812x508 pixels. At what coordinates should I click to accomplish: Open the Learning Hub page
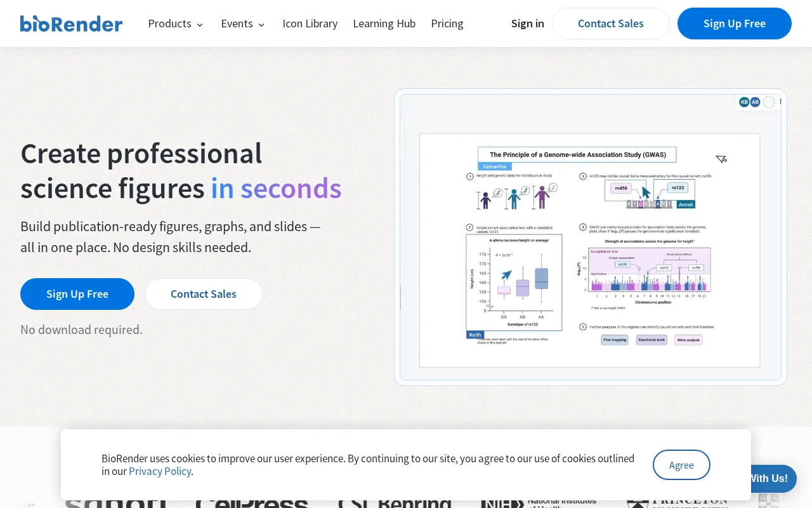(x=384, y=23)
